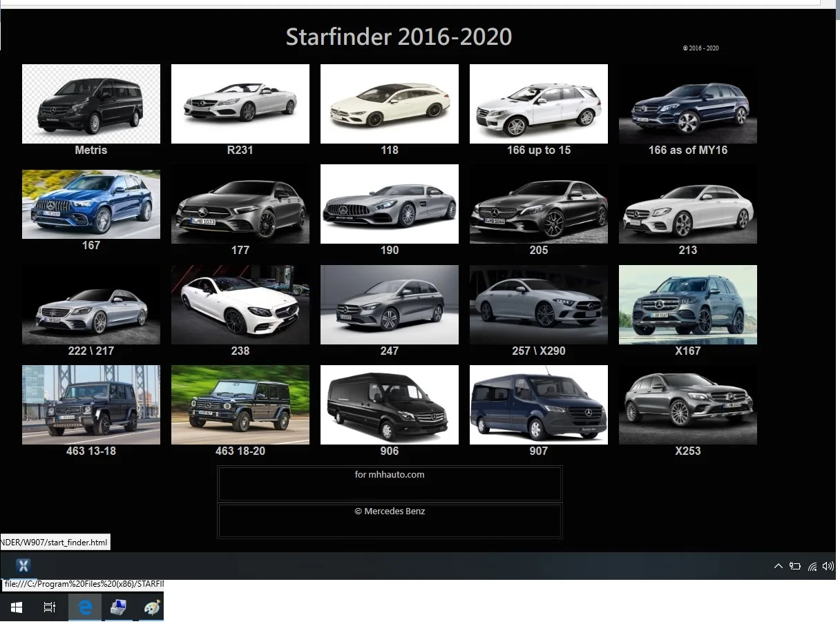Click the '222 \ 217' label
This screenshot has width=840, height=624.
coord(91,351)
